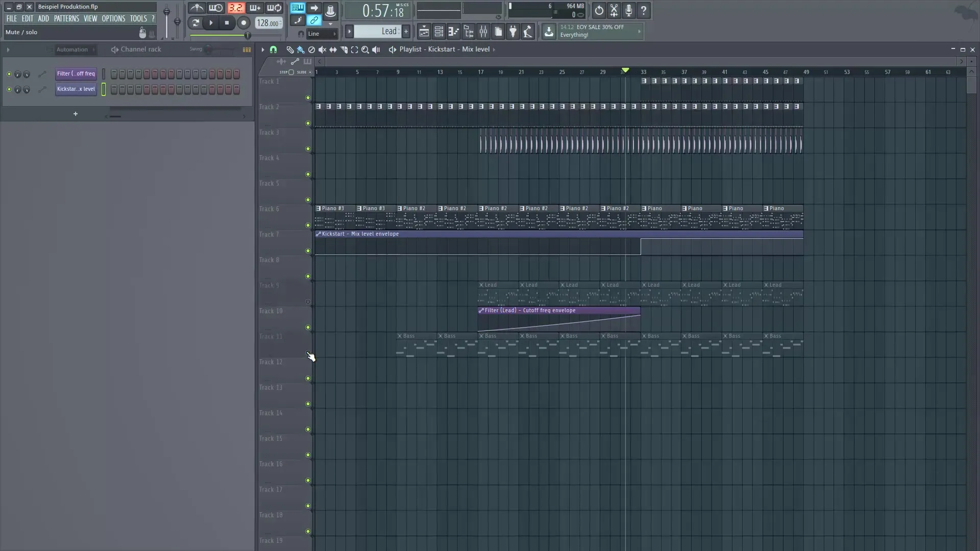Add a channel with the plus button
Screen dimensions: 980x551
coord(76,114)
